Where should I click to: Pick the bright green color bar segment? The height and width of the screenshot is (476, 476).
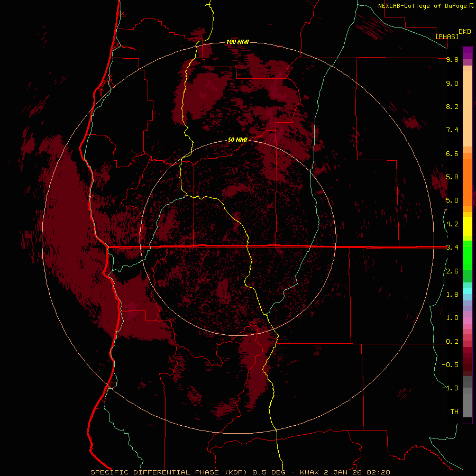(467, 255)
